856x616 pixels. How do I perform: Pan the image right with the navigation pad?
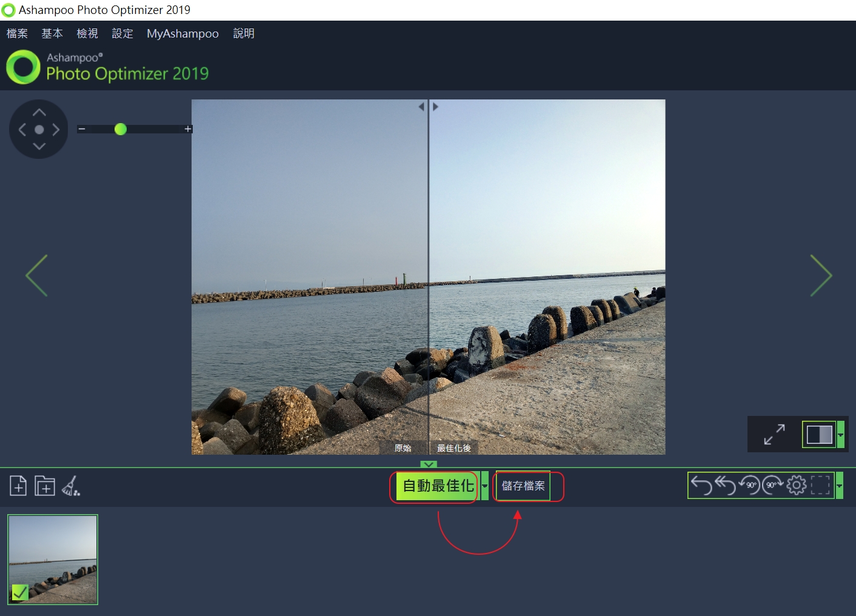(x=56, y=129)
